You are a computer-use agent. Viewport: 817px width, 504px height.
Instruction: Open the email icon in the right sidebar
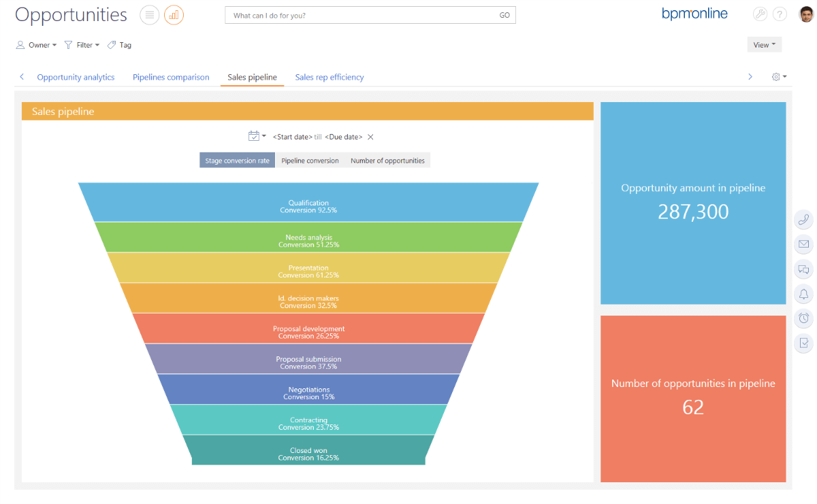coord(803,245)
